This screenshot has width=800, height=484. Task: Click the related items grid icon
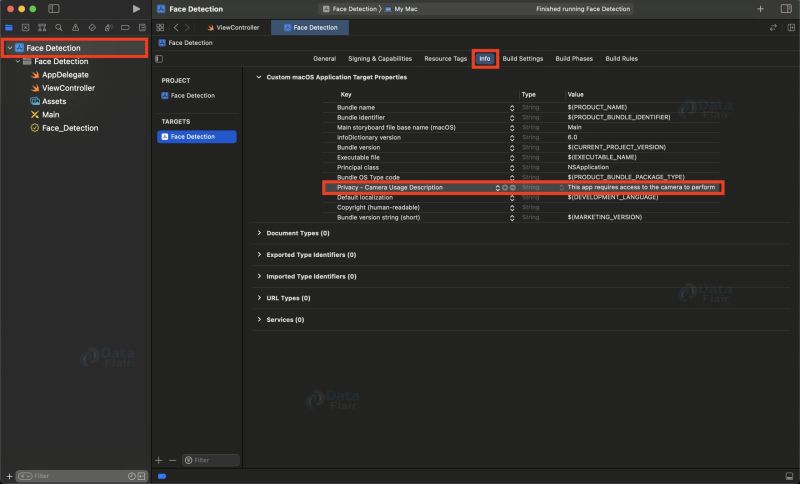(160, 28)
